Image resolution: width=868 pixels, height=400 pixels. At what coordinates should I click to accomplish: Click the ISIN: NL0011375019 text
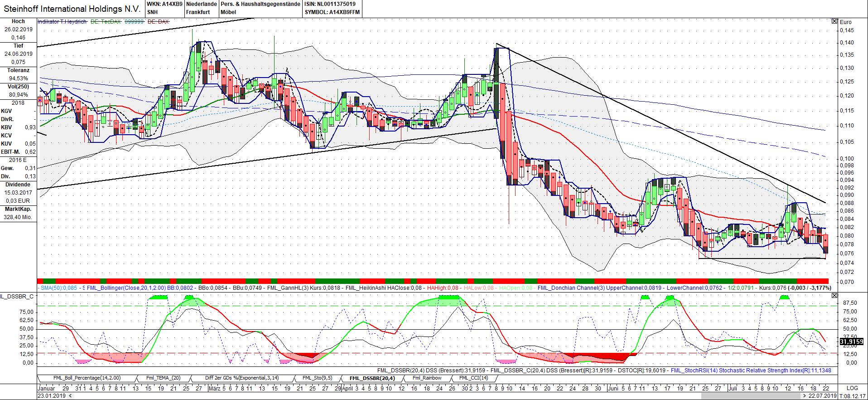(x=330, y=4)
